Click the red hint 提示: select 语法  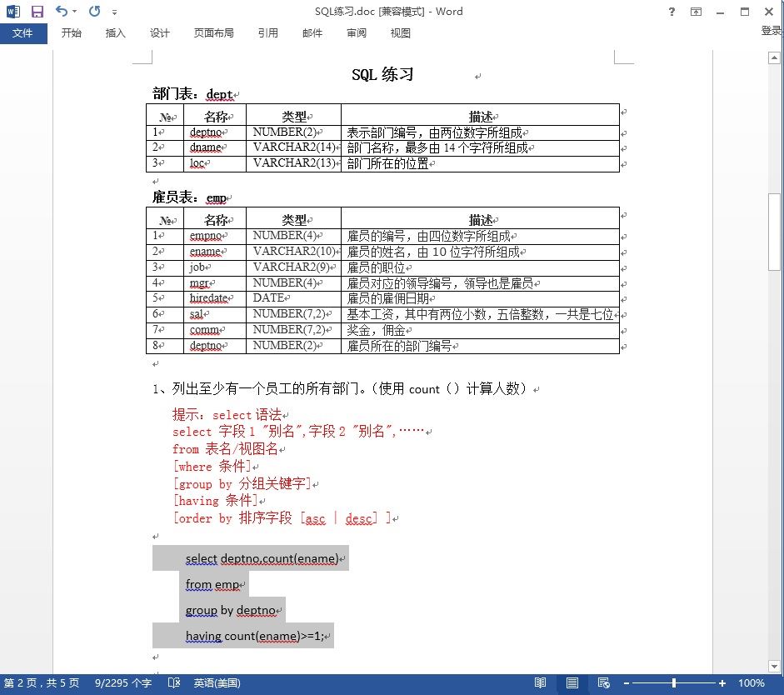pyautogui.click(x=227, y=414)
